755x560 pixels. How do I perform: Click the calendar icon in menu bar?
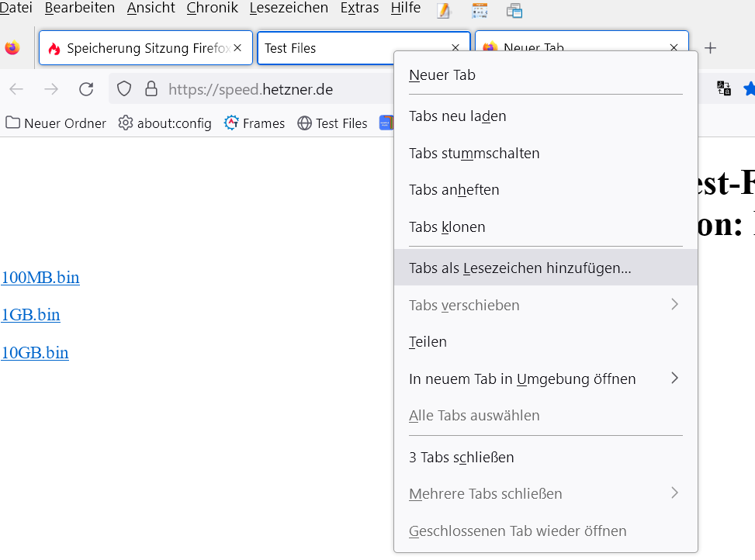[x=480, y=10]
